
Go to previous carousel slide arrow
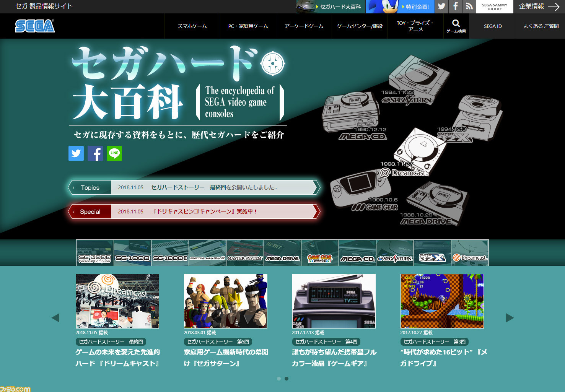[x=55, y=318]
